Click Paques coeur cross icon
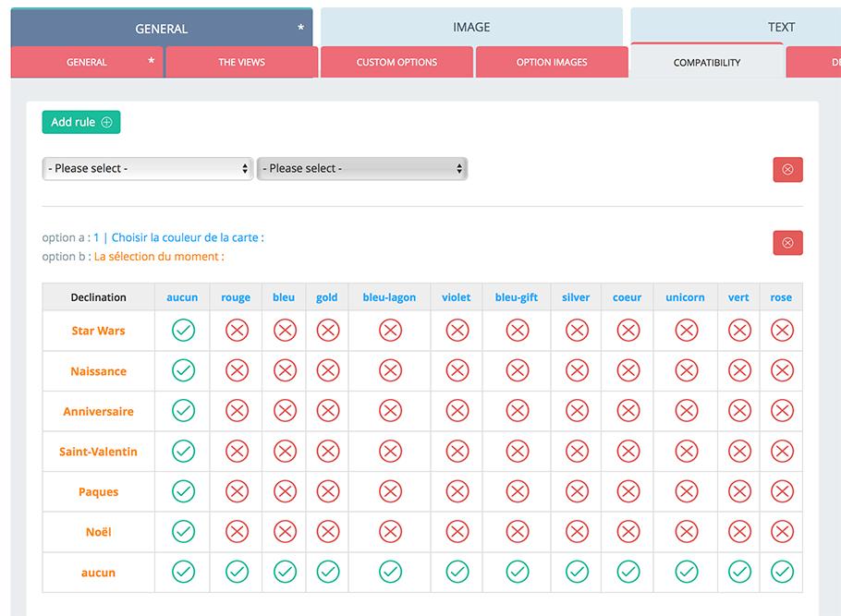Screen dimensions: 841x616 click(628, 491)
